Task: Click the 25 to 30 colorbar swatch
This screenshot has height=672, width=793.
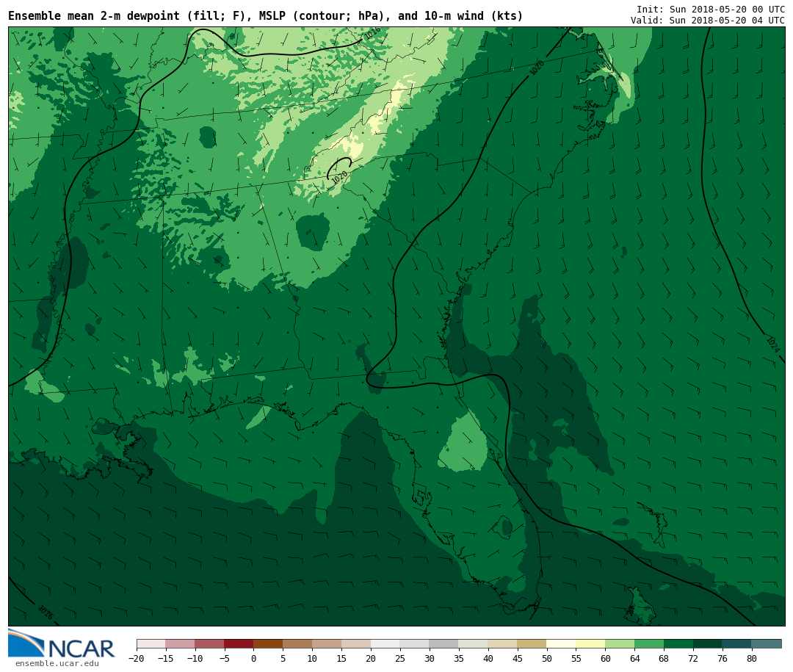Action: tap(415, 643)
